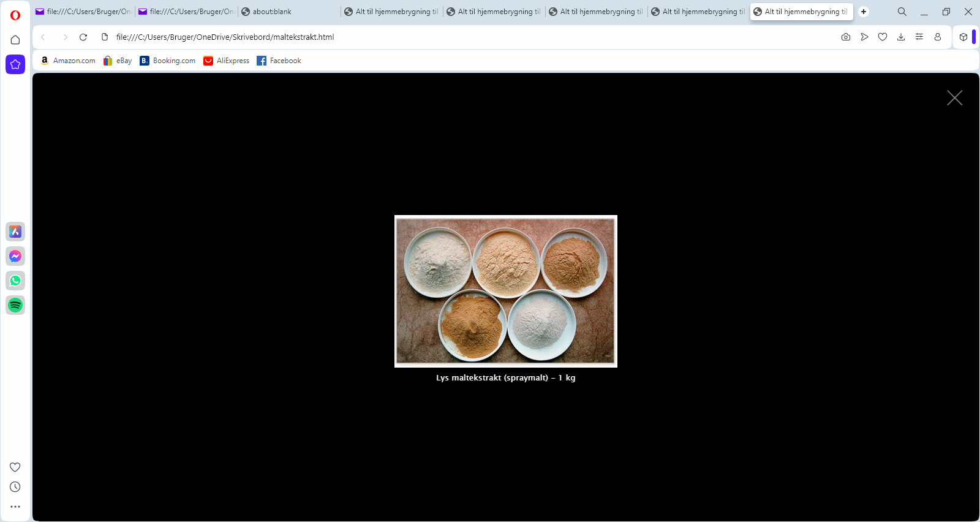
Task: Open the player arrow icon in toolbar
Action: [x=864, y=37]
